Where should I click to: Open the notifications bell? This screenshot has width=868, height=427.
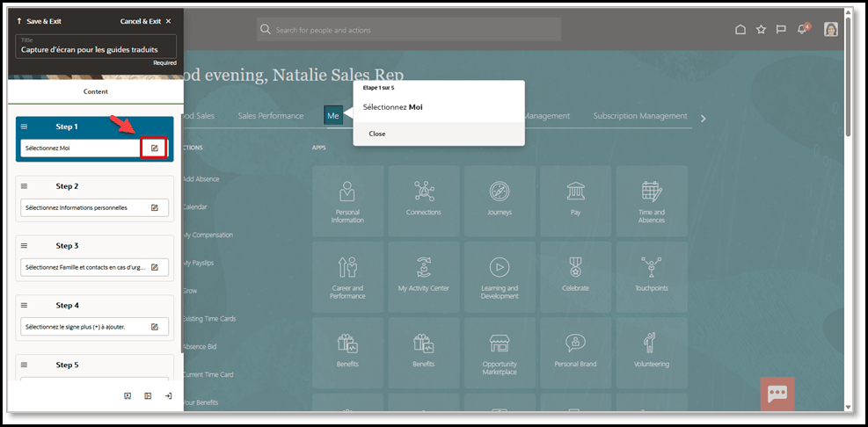pyautogui.click(x=802, y=29)
